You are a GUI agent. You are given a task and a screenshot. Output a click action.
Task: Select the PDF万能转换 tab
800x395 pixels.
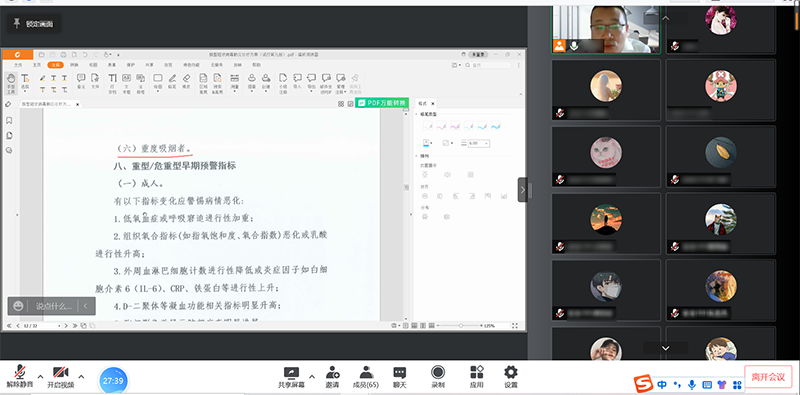382,103
